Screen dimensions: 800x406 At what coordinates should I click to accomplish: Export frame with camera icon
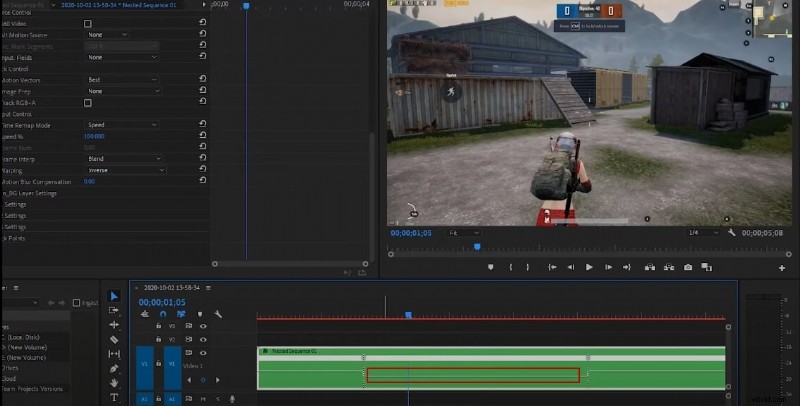tap(688, 267)
